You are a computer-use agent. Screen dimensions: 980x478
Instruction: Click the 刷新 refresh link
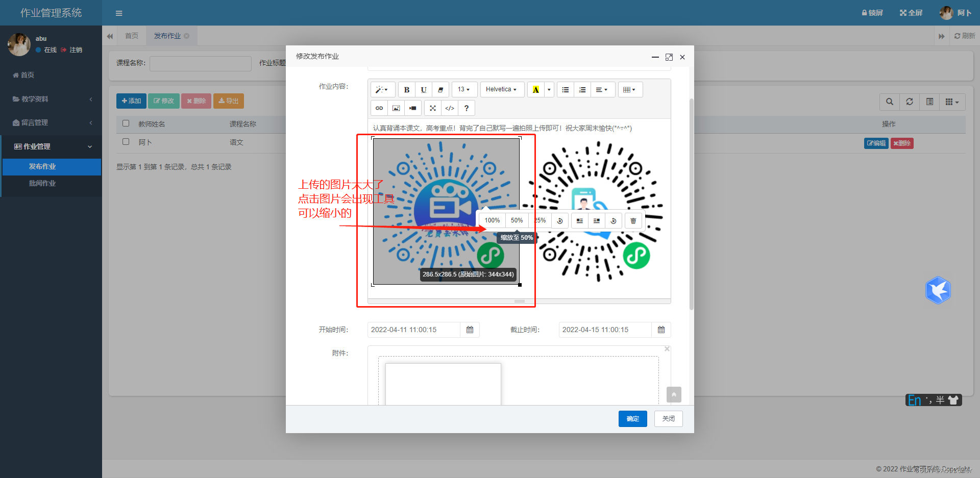[965, 36]
